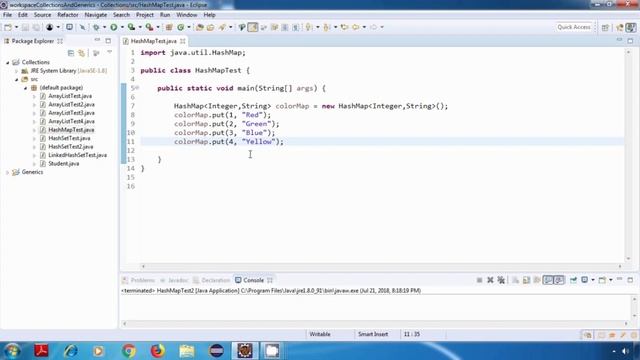Click the green Run button in toolbar
Screen dimensions: 640x360
click(x=113, y=27)
